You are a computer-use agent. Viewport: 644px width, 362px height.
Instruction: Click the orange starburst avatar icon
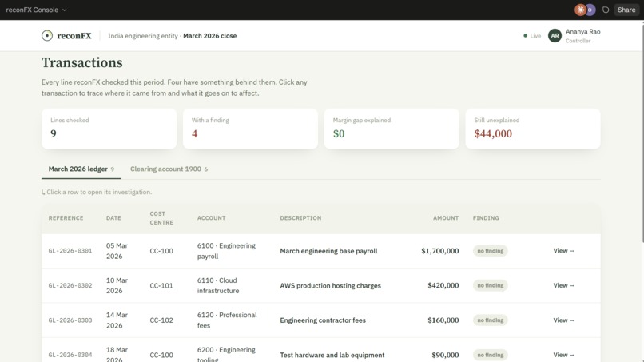pyautogui.click(x=580, y=10)
